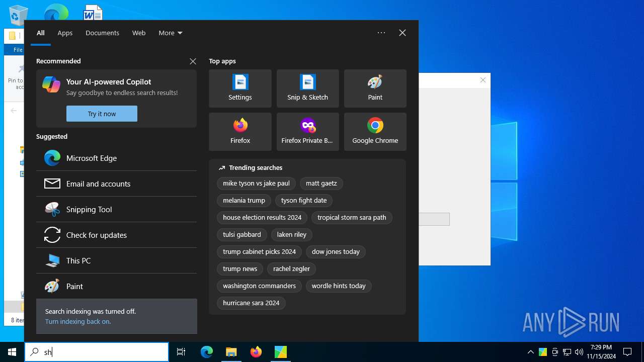Open Email and accounts suggestion
Image resolution: width=644 pixels, height=362 pixels.
[116, 184]
